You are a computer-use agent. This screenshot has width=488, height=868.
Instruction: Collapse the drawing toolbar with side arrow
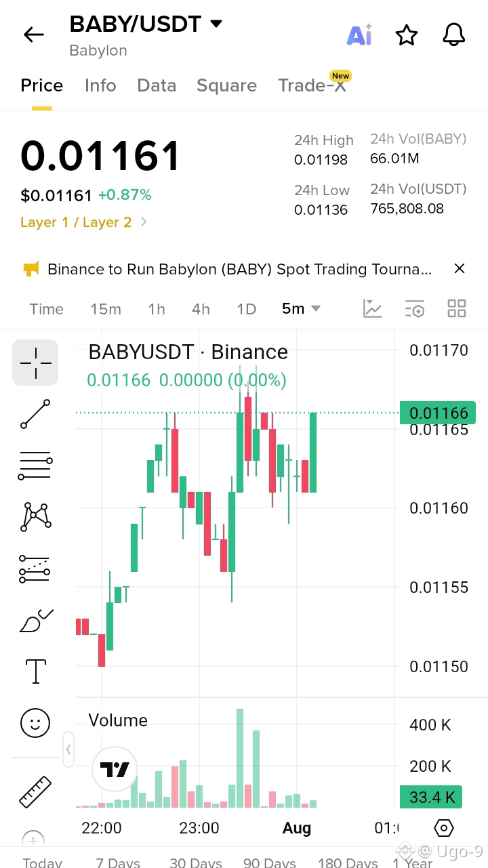(x=68, y=749)
